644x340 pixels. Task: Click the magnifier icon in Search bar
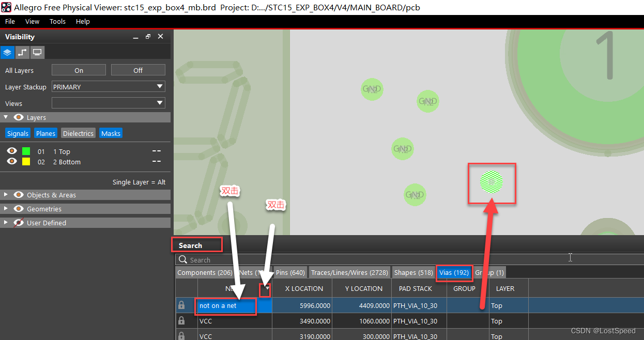click(x=182, y=260)
